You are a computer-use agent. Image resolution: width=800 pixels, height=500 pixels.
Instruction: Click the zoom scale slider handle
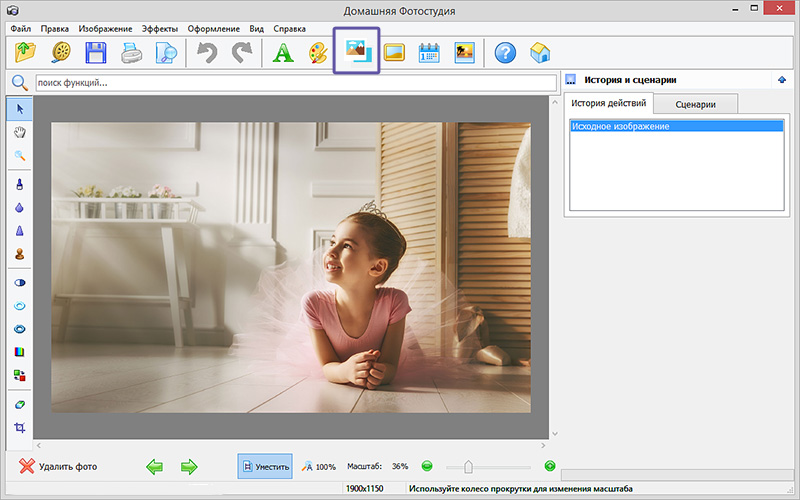point(468,466)
